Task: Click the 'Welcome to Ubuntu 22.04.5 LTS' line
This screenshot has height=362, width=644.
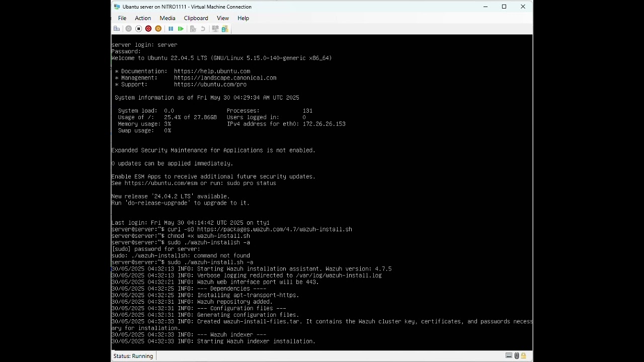Action: click(x=221, y=58)
